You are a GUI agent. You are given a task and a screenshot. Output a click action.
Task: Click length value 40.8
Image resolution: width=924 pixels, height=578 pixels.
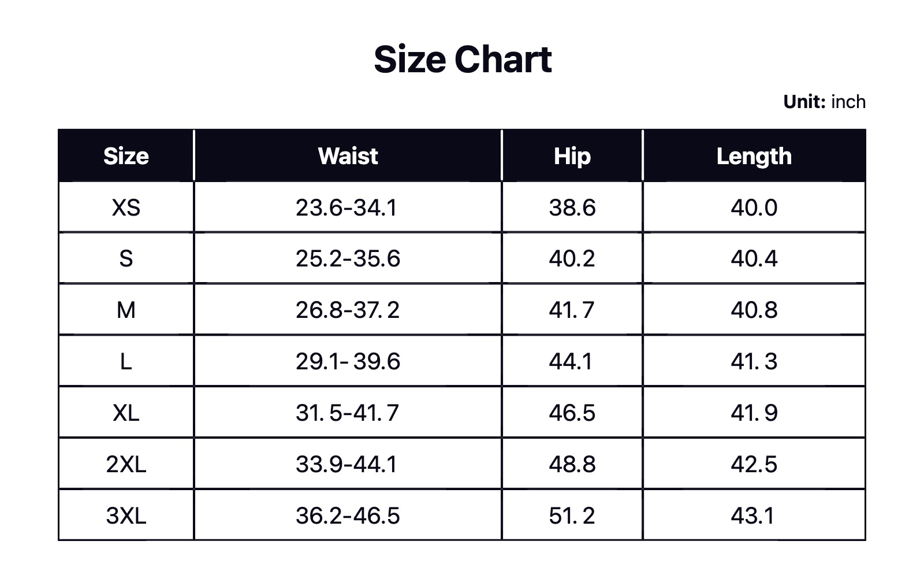[754, 310]
